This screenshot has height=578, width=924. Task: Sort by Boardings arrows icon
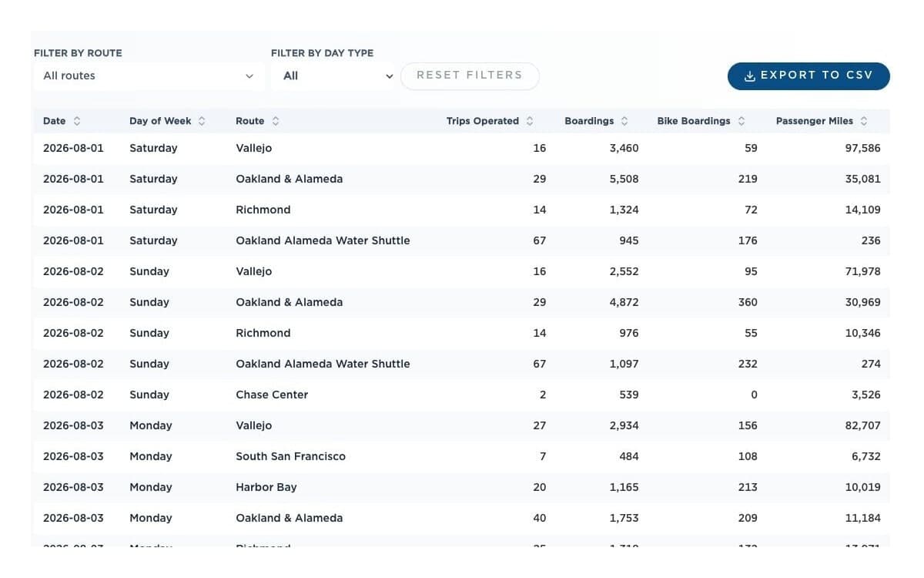point(624,121)
